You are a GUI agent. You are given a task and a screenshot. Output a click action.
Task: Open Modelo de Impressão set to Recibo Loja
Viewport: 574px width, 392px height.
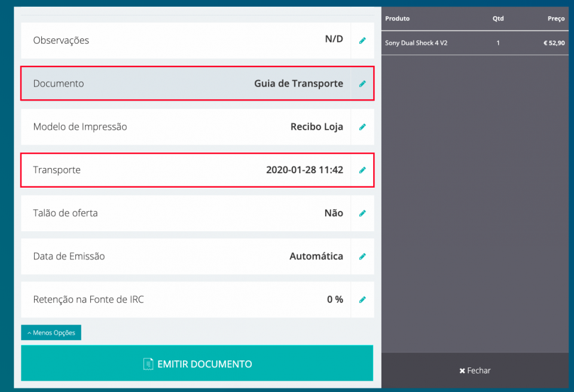179,127
